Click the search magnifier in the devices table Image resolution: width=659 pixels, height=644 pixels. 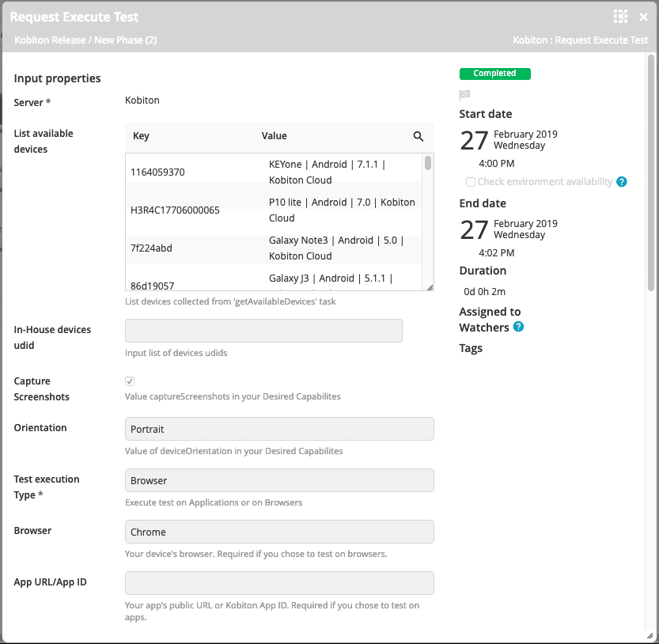[x=419, y=136]
